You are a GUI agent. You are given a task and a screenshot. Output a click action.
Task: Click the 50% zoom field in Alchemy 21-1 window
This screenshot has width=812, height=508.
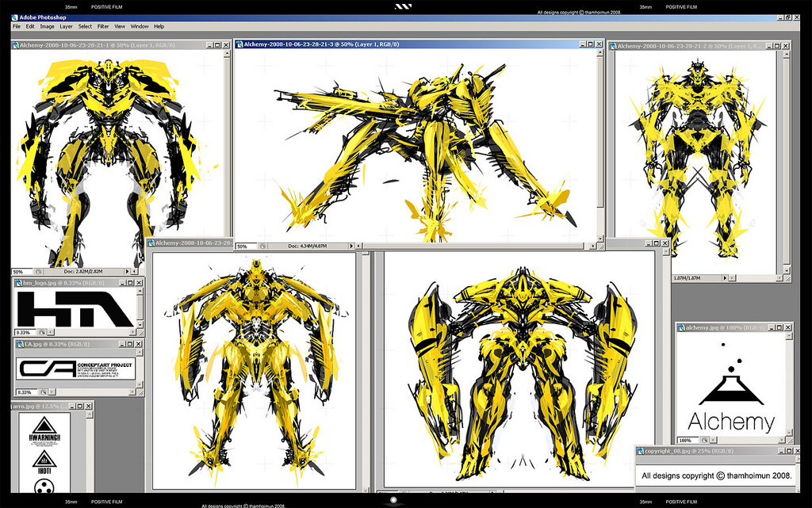pos(23,272)
